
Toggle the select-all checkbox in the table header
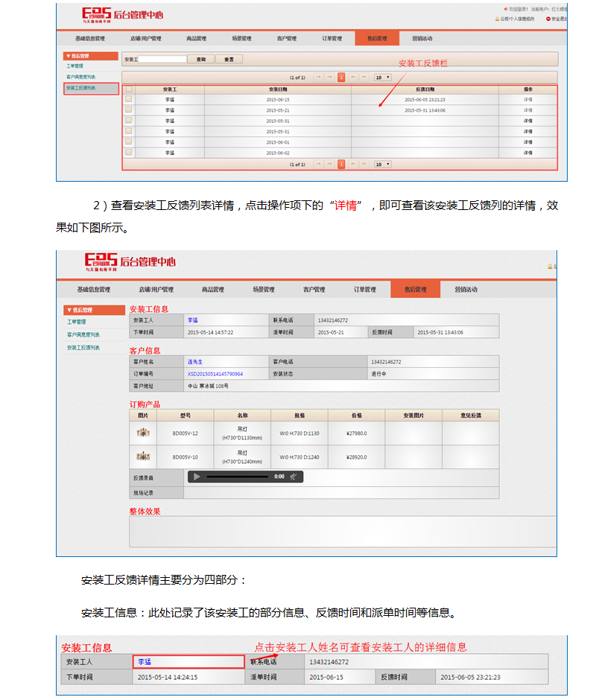[129, 89]
